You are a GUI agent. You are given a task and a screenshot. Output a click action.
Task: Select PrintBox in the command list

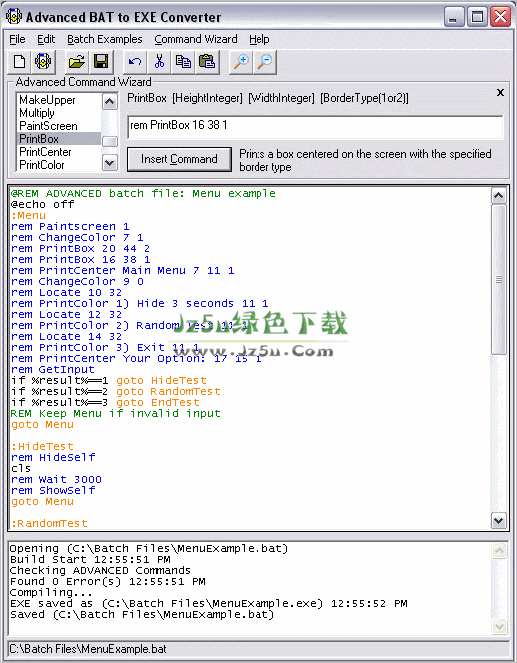click(59, 139)
